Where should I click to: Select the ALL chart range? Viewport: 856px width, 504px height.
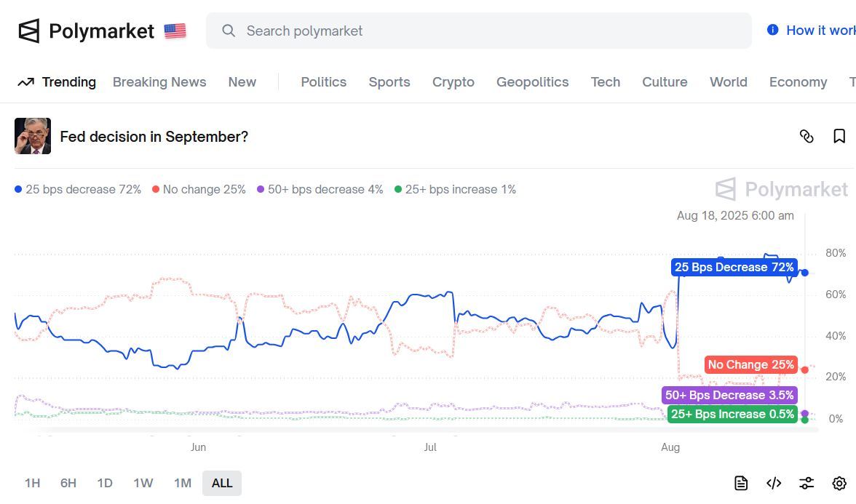click(221, 483)
